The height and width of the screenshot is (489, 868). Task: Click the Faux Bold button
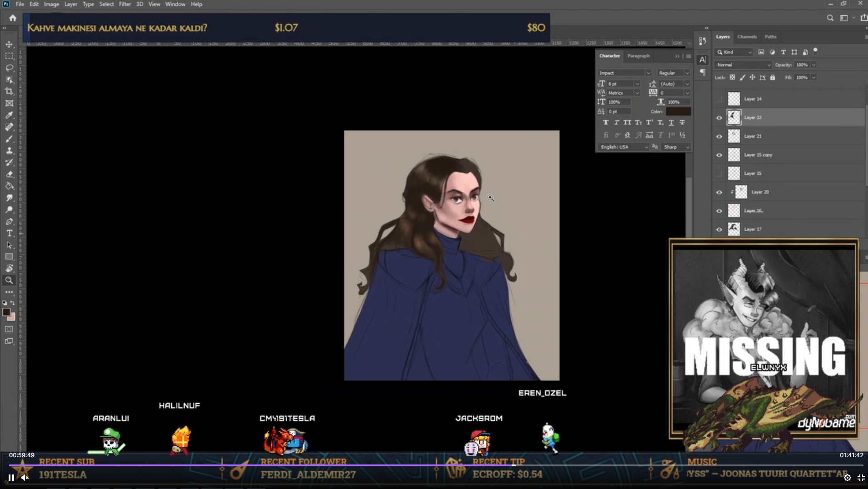click(606, 123)
